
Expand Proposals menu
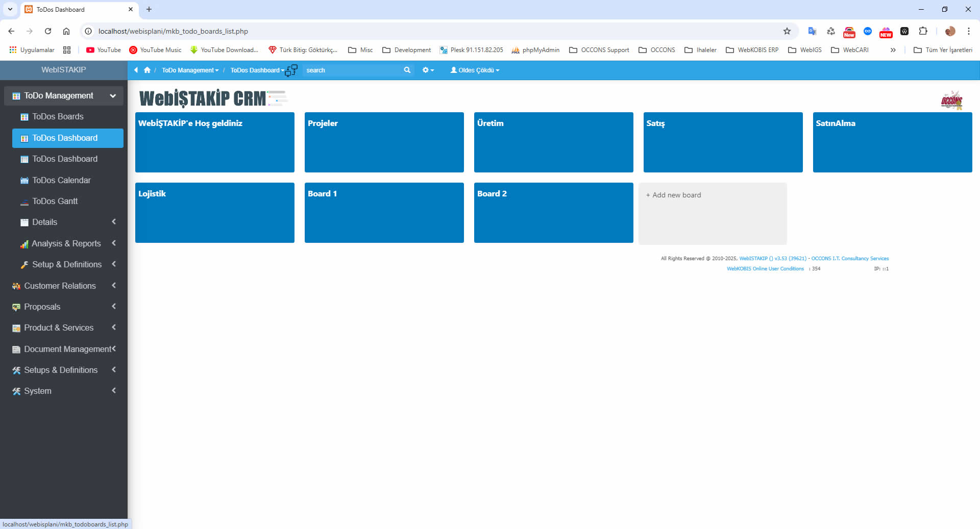(64, 307)
